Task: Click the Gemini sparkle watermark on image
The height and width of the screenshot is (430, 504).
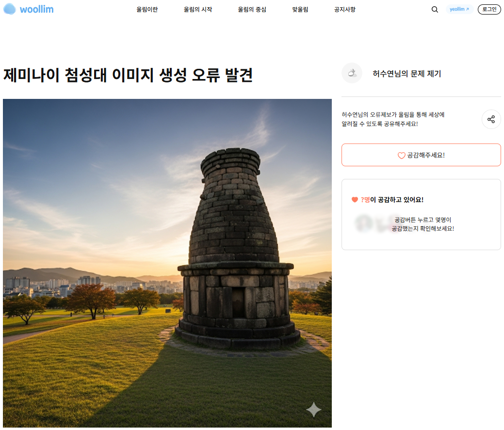Action: click(313, 410)
